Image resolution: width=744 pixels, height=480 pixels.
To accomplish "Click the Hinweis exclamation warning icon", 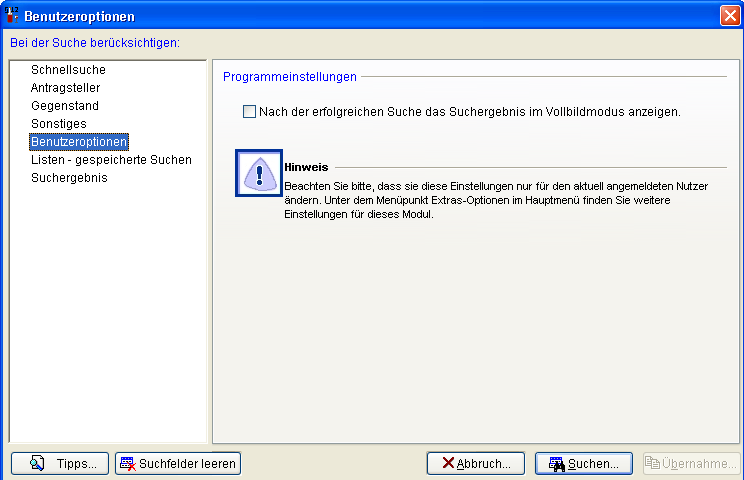I will (x=259, y=173).
